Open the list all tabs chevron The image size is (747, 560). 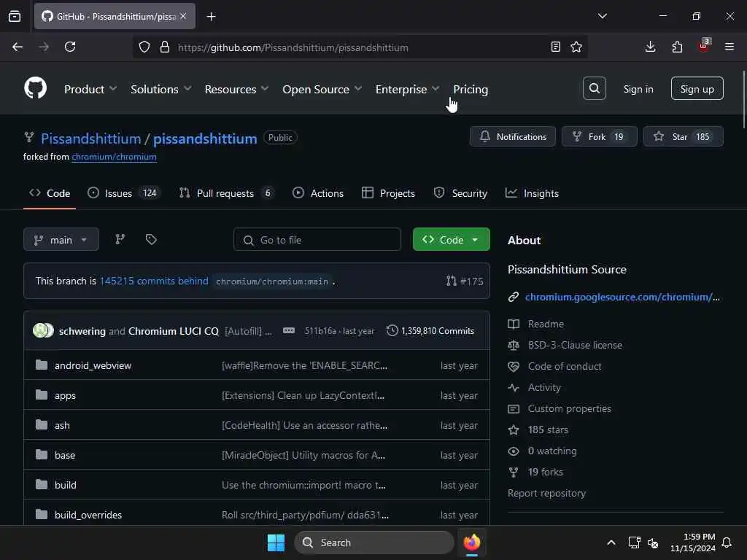point(602,16)
